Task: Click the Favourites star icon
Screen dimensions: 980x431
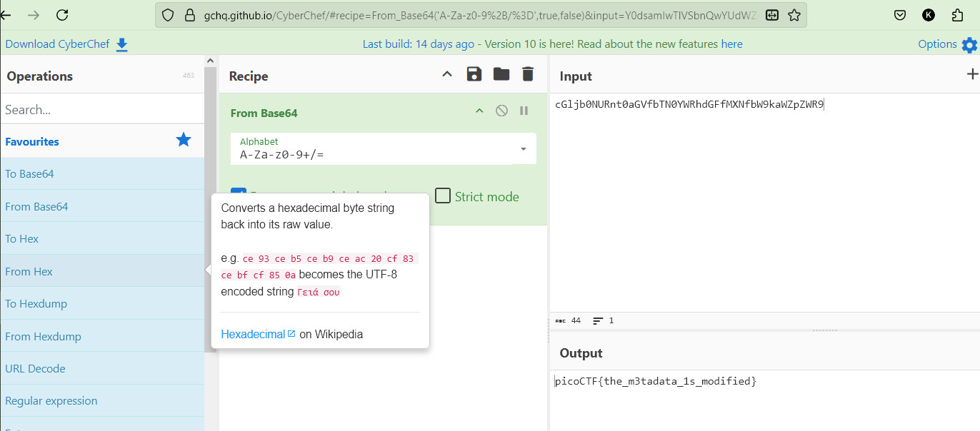Action: (184, 140)
